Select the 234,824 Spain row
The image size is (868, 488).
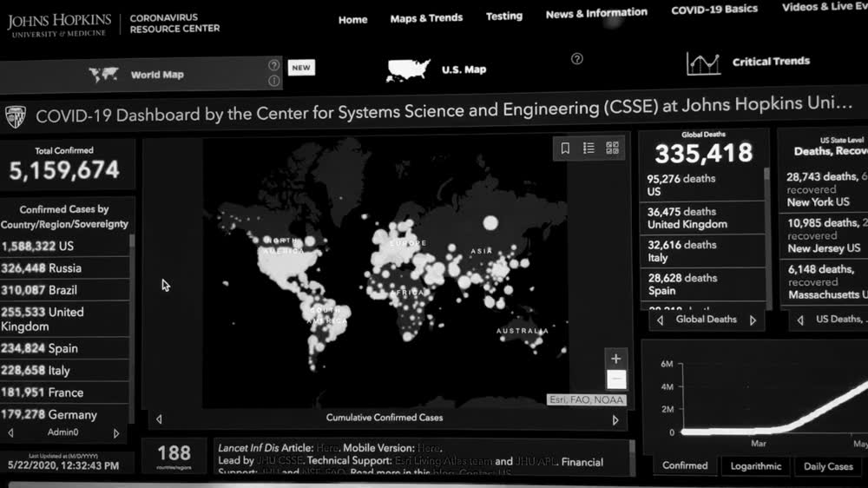65,348
